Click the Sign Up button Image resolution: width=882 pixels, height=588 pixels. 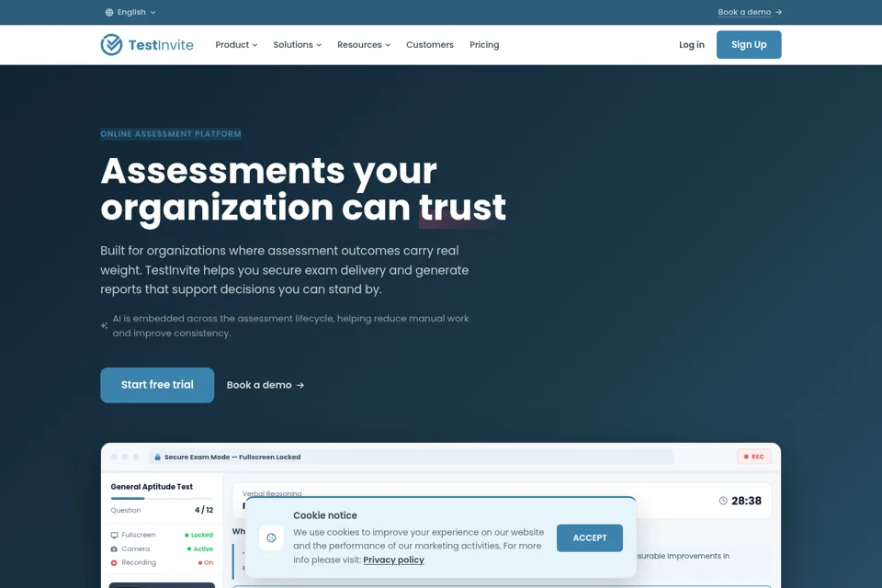point(749,44)
